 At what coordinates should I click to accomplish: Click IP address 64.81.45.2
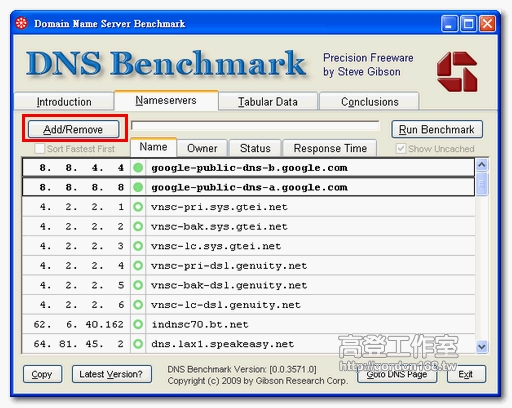(79, 344)
